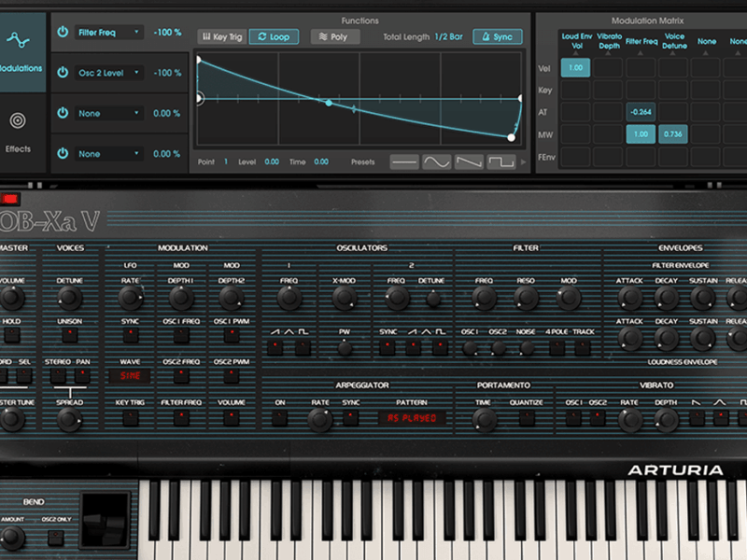Click the MW to Voice Detune matrix cell
This screenshot has width=747, height=560.
pos(672,133)
